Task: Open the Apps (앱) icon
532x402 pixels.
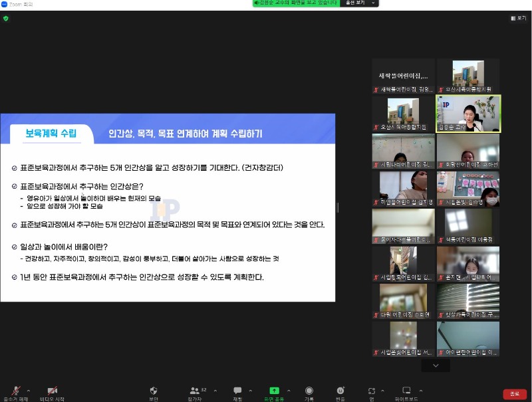Action: 372,391
